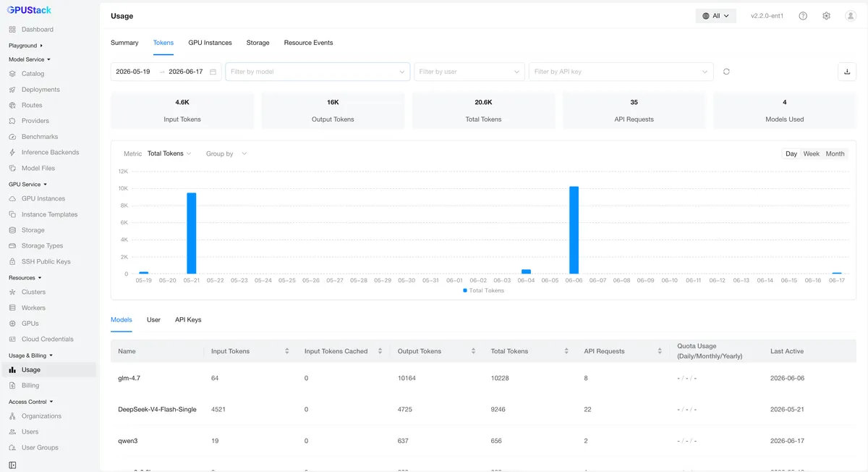Viewport: 868px width, 472px height.
Task: Open the Group by dropdown
Action: pyautogui.click(x=226, y=153)
